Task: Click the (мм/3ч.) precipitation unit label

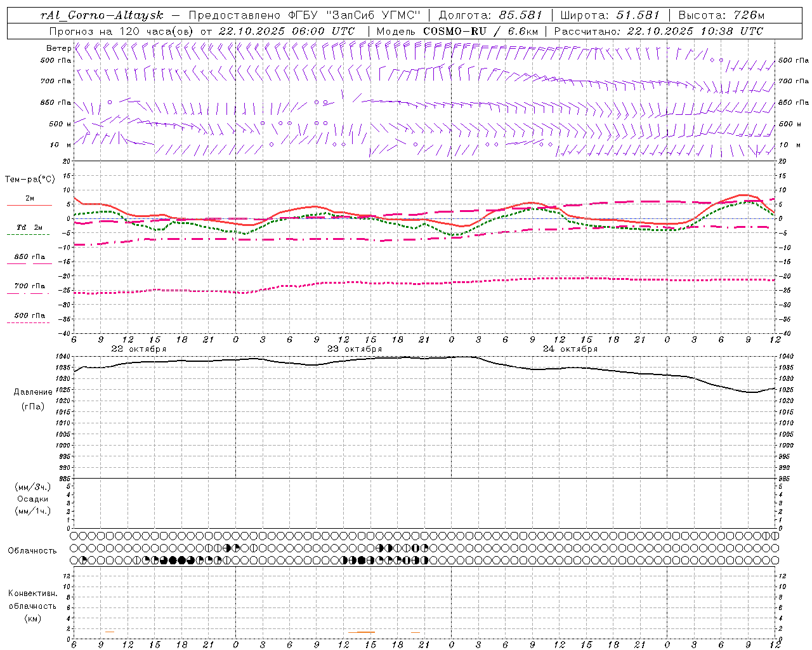Action: [33, 487]
